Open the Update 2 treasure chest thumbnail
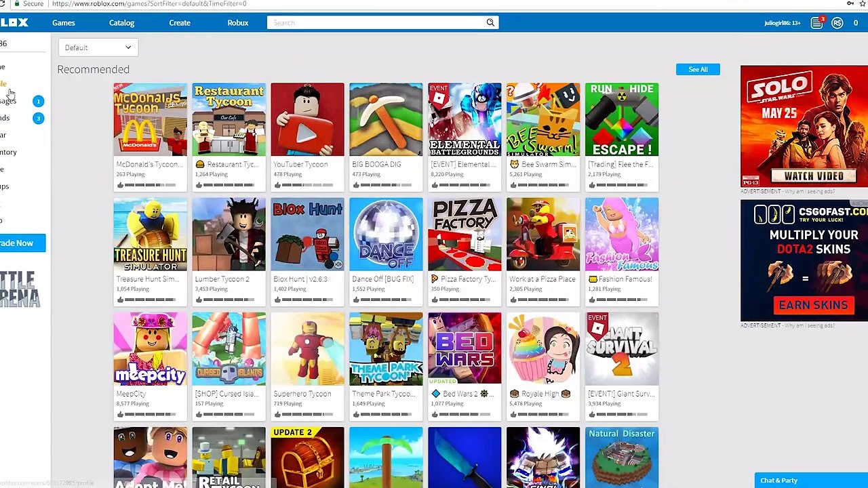Screen dimensions: 868x488 (307, 457)
